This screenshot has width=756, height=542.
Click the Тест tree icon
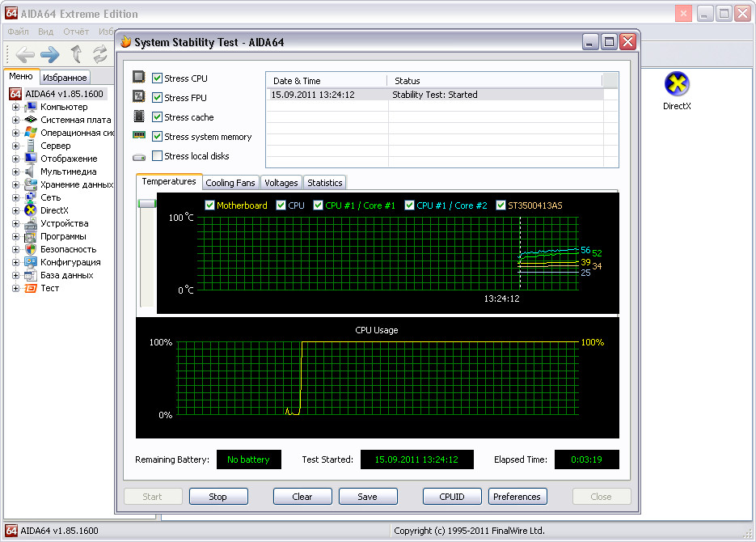[31, 288]
